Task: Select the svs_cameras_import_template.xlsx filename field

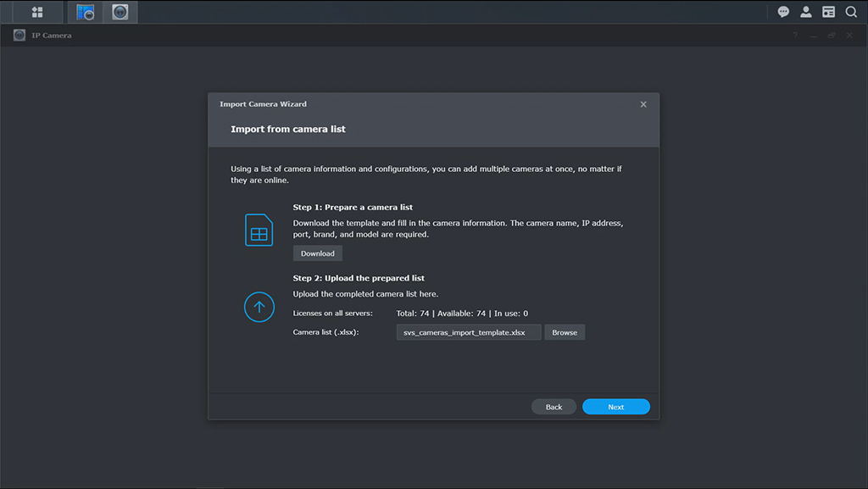Action: pyautogui.click(x=468, y=331)
